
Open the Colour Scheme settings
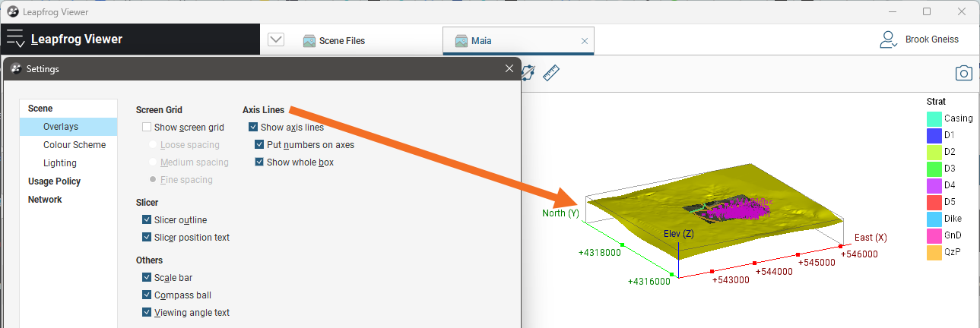click(75, 145)
